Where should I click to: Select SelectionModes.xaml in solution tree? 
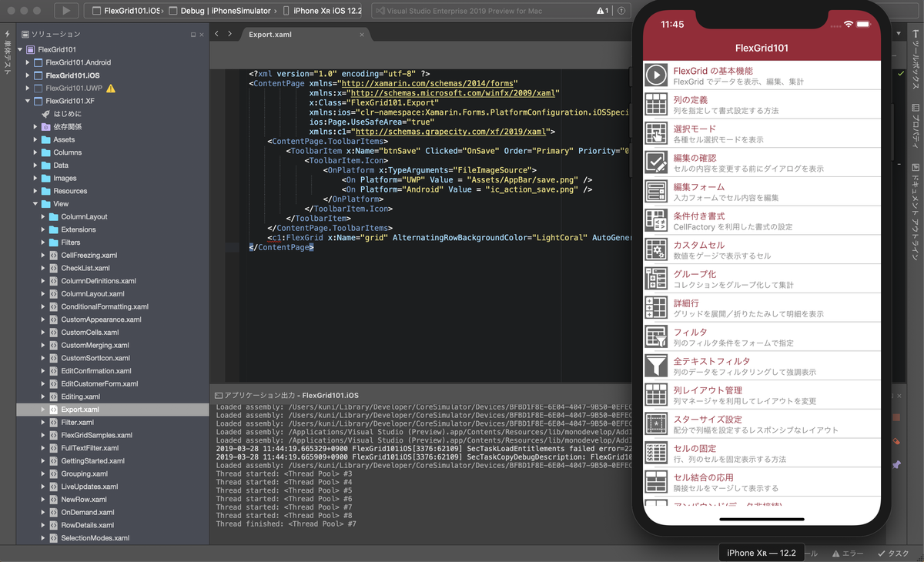point(95,538)
